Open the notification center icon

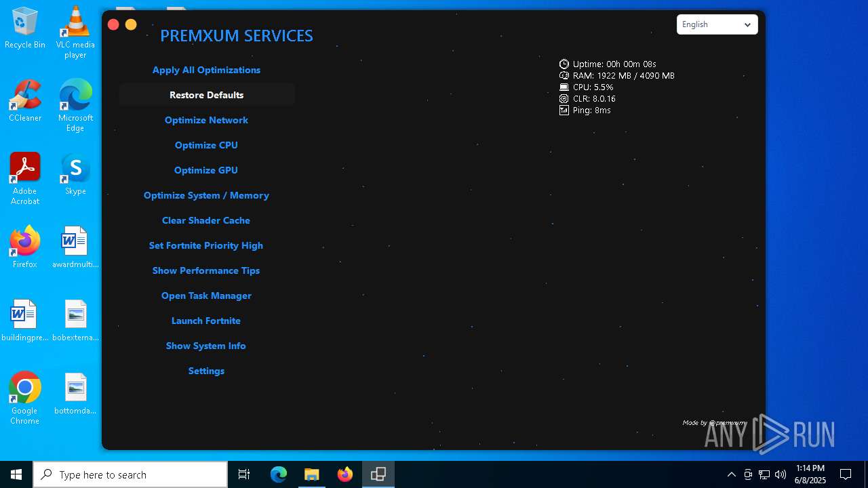pyautogui.click(x=846, y=474)
